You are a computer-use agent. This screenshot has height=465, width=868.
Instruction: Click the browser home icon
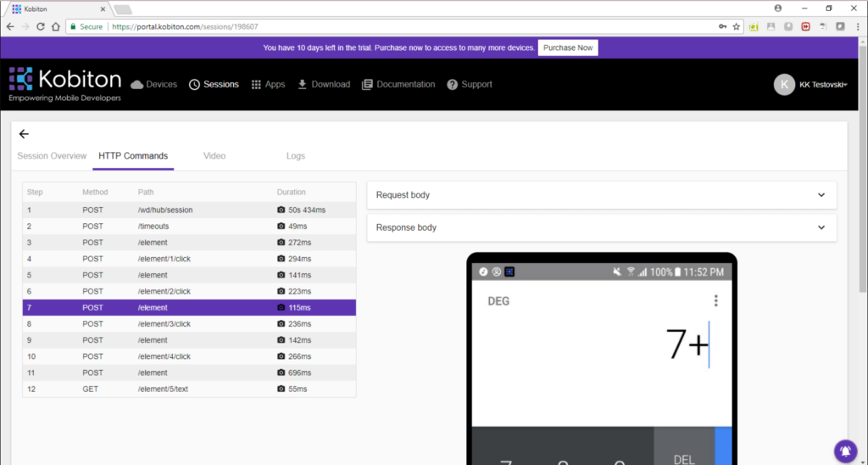click(55, 26)
